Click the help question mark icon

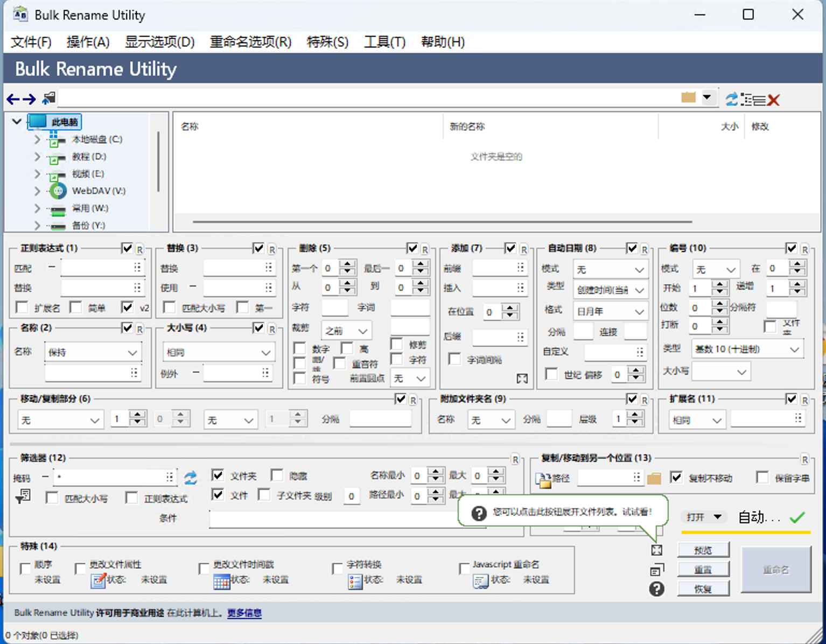656,589
